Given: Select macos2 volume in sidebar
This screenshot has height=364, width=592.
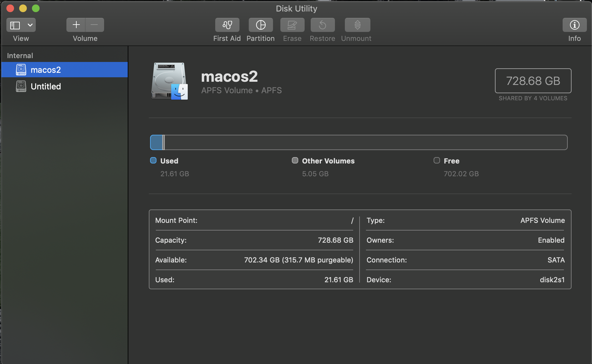Looking at the screenshot, I should click(65, 70).
